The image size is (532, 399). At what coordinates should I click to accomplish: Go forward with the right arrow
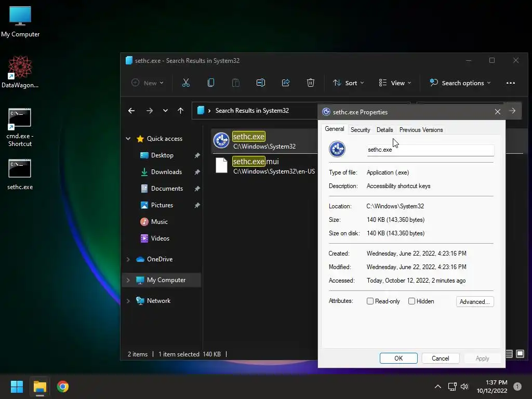click(x=149, y=111)
